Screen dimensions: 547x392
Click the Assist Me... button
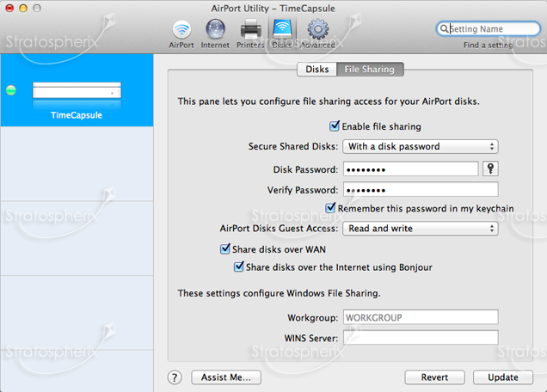tap(226, 377)
